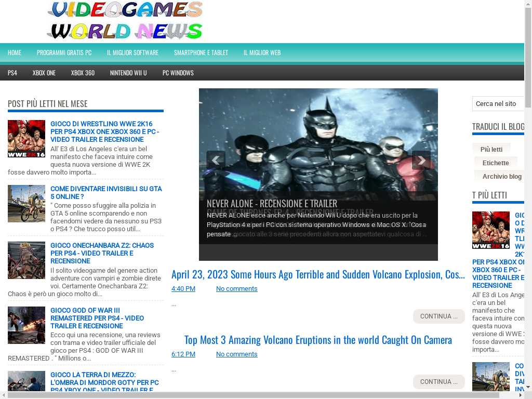Select the Più letti tab

click(x=491, y=150)
